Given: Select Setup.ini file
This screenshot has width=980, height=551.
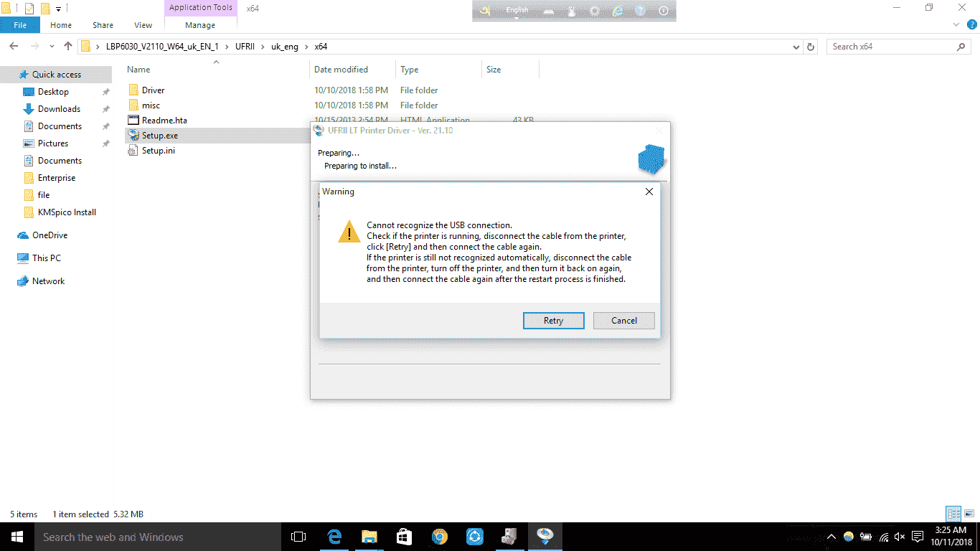Looking at the screenshot, I should point(158,151).
